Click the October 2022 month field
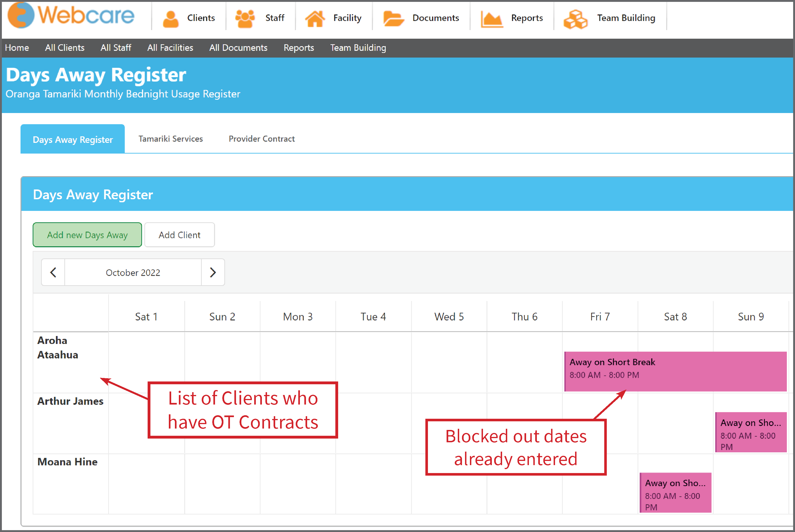Image resolution: width=795 pixels, height=532 pixels. point(133,272)
